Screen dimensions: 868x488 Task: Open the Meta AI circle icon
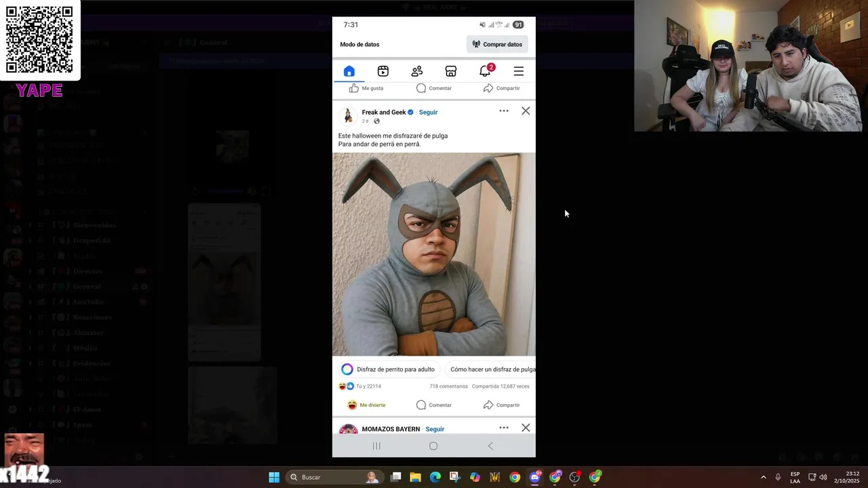(347, 369)
